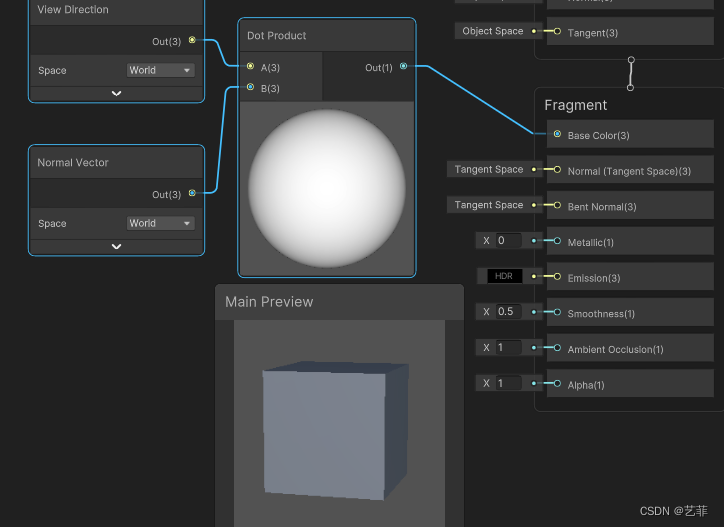Edit Ambient Occlusion X value field

tap(508, 347)
